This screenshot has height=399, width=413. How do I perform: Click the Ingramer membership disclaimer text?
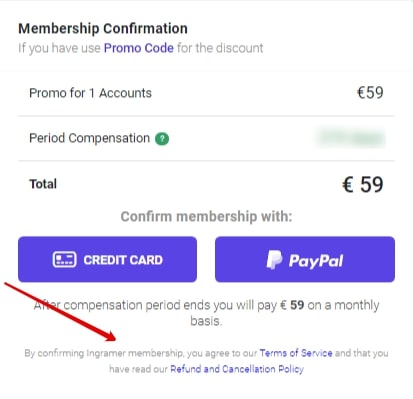(x=206, y=361)
